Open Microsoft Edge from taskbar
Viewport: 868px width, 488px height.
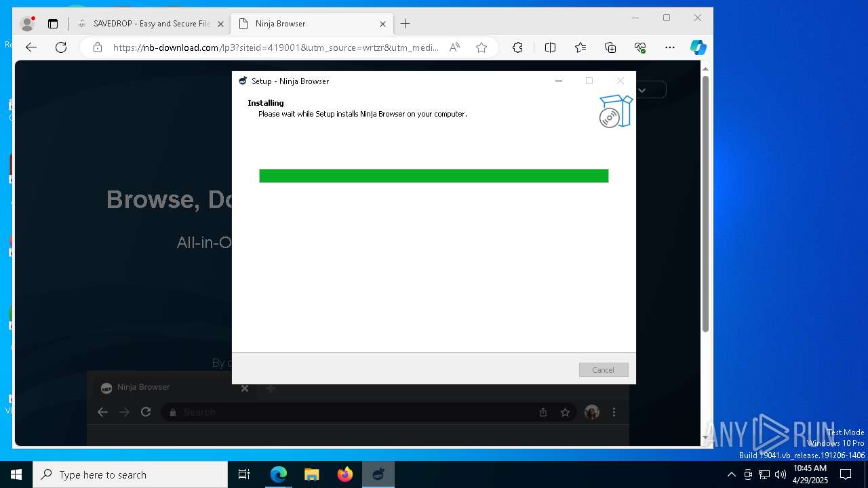click(x=279, y=474)
